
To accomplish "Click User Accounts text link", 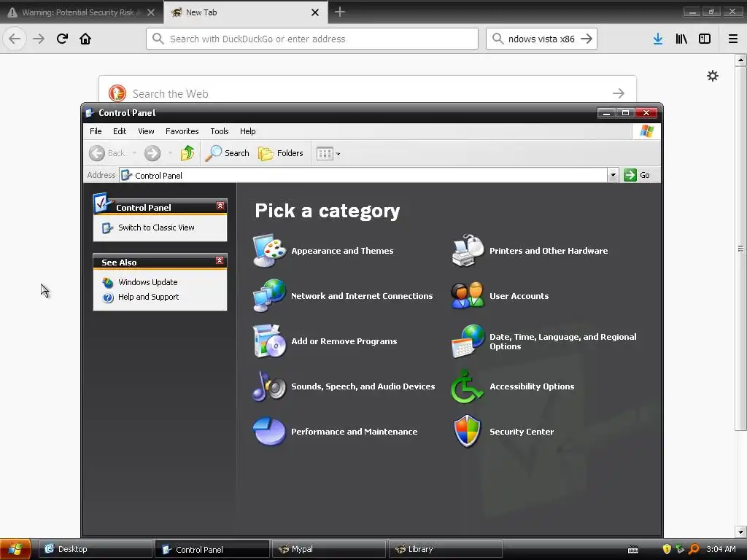I will point(519,296).
